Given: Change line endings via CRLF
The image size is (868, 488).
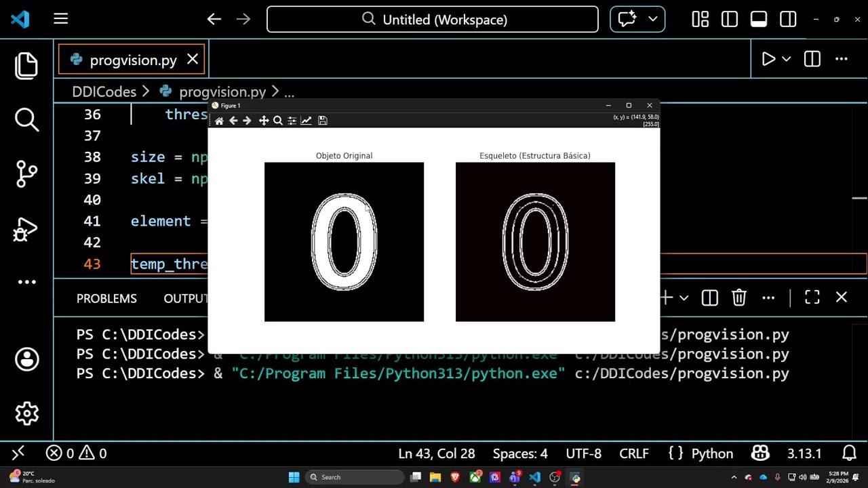Looking at the screenshot, I should 634,453.
